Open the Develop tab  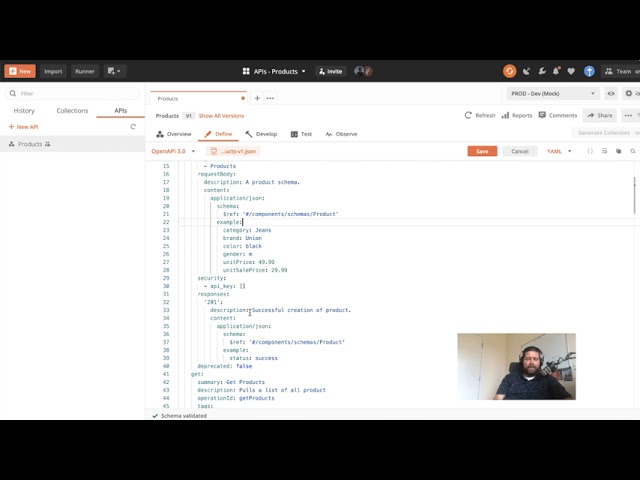click(x=261, y=134)
